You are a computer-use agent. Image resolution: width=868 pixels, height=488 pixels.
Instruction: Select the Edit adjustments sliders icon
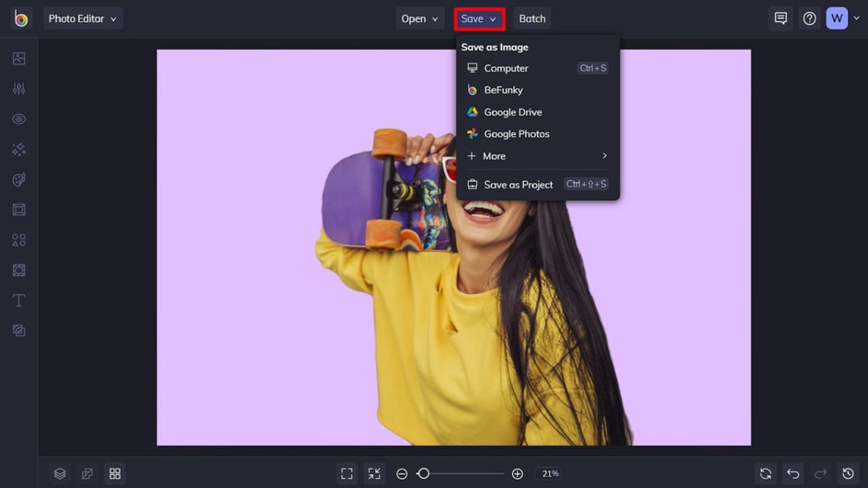click(x=18, y=89)
